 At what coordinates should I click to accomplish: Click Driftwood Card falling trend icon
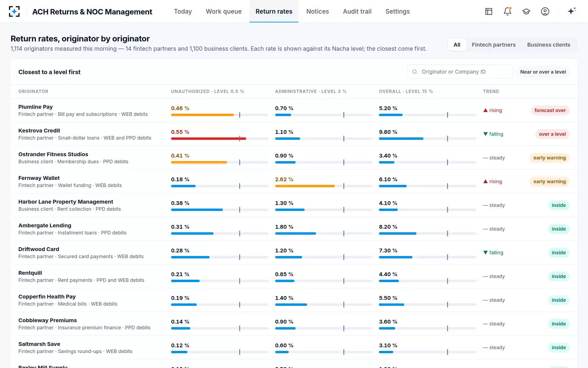pyautogui.click(x=486, y=253)
